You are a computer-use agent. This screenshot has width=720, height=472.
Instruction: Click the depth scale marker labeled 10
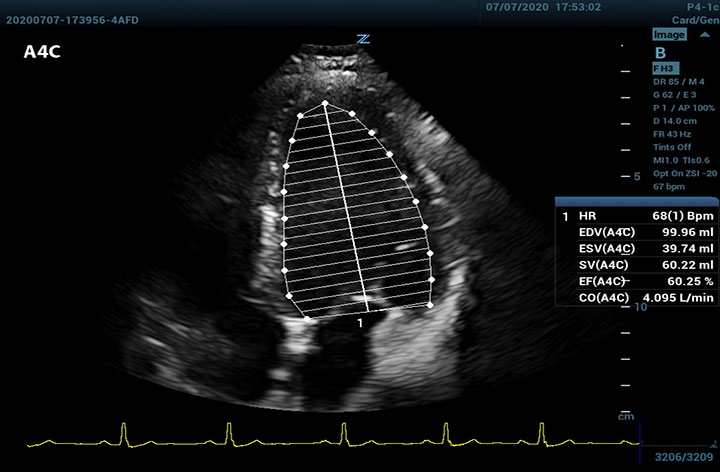pyautogui.click(x=638, y=308)
